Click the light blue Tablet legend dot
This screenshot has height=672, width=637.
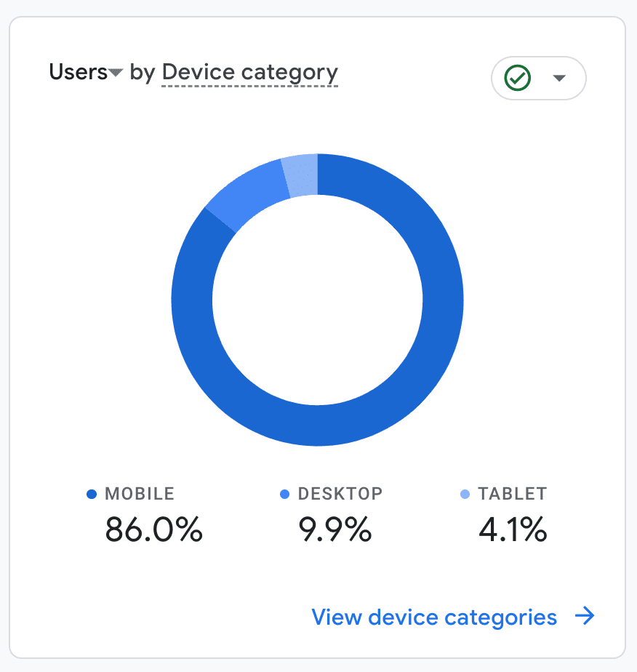[465, 495]
